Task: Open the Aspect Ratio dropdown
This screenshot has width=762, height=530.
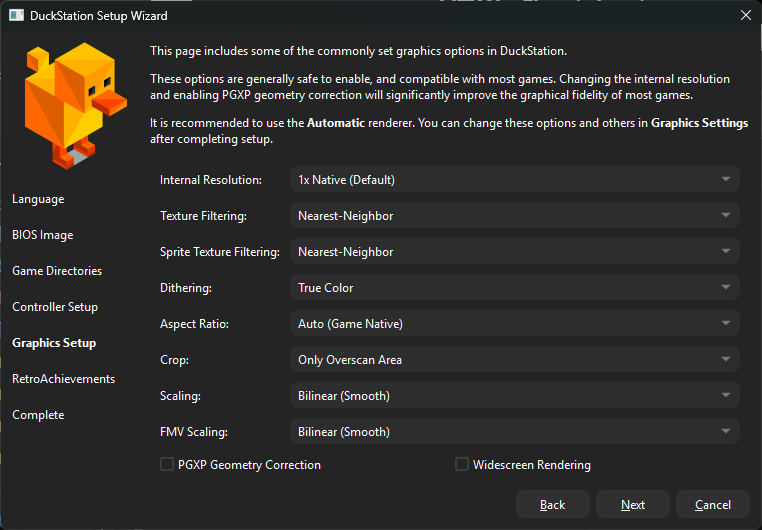Action: [515, 324]
